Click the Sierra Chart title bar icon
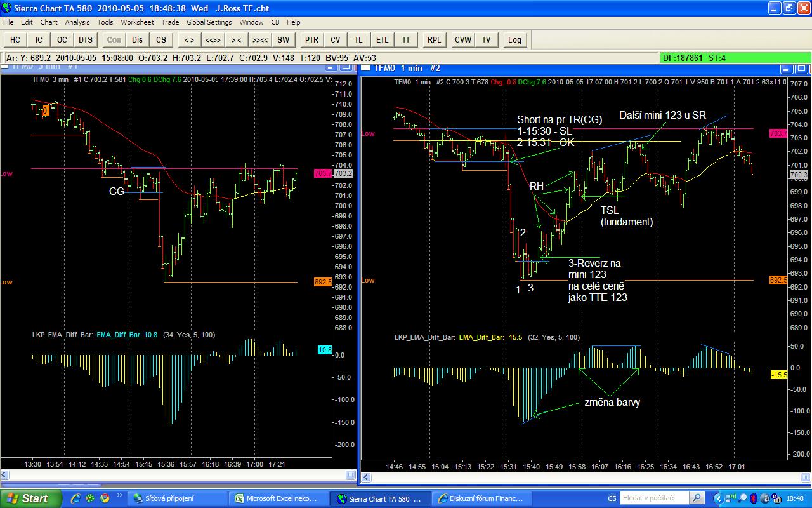 8,8
